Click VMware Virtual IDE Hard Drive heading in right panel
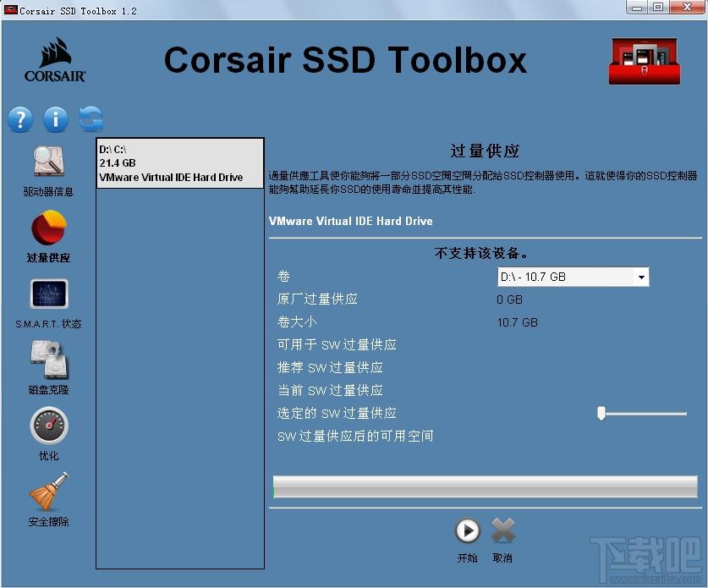Screen dimensions: 708x588 coord(351,222)
